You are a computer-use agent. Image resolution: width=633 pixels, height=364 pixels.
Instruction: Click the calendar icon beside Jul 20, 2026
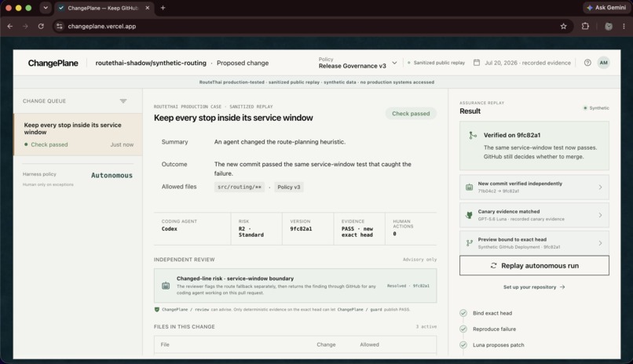click(x=477, y=63)
